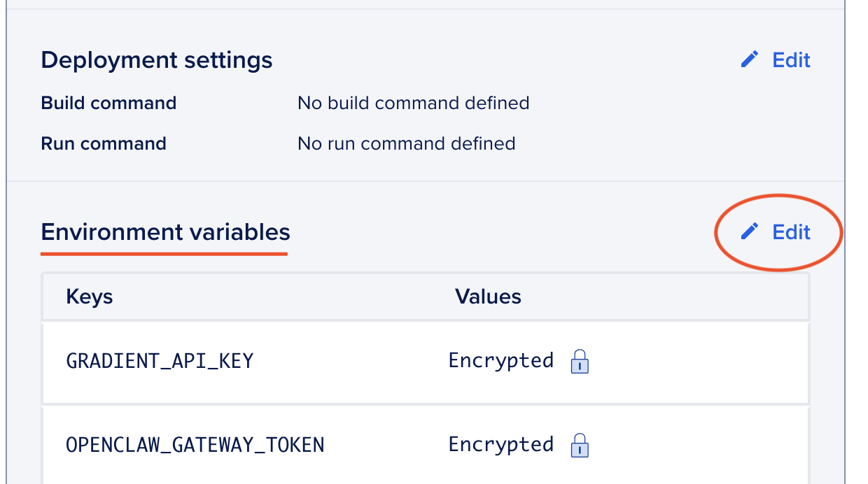Select the OPENCLAW_GATEWAY_TOKEN key name

point(195,445)
